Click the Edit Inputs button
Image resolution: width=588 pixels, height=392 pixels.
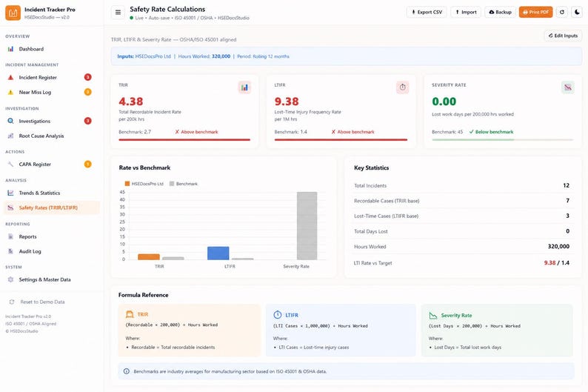(x=563, y=36)
